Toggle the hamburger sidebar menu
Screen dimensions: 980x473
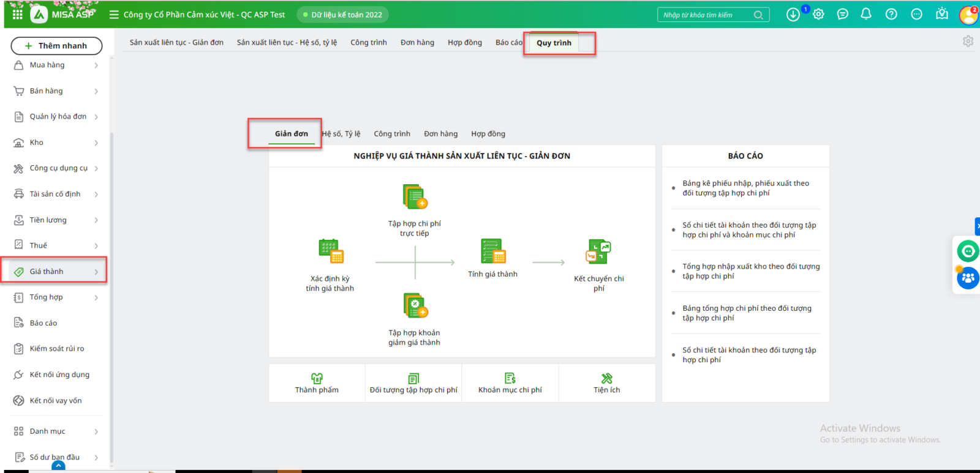(x=114, y=15)
